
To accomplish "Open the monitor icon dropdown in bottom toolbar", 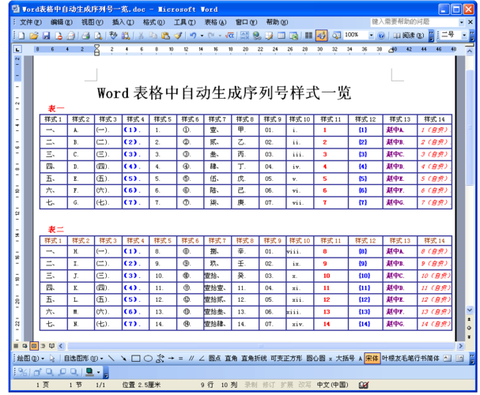I will (99, 372).
